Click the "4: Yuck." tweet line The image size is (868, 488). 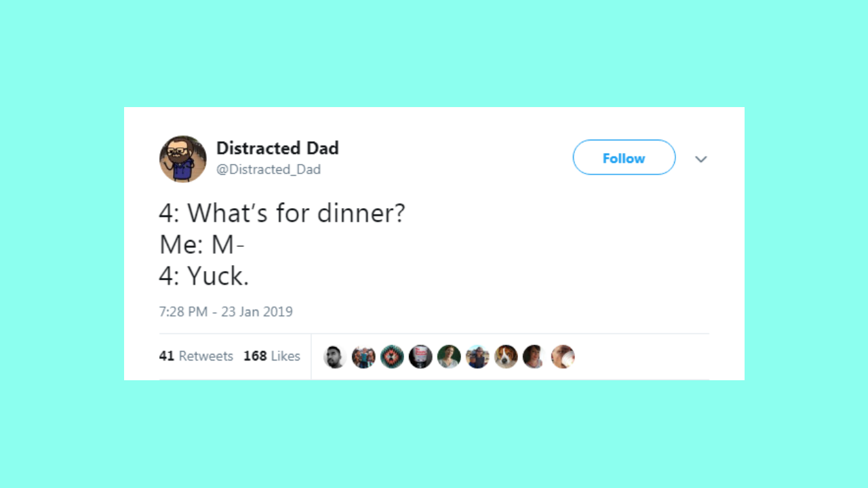click(204, 276)
